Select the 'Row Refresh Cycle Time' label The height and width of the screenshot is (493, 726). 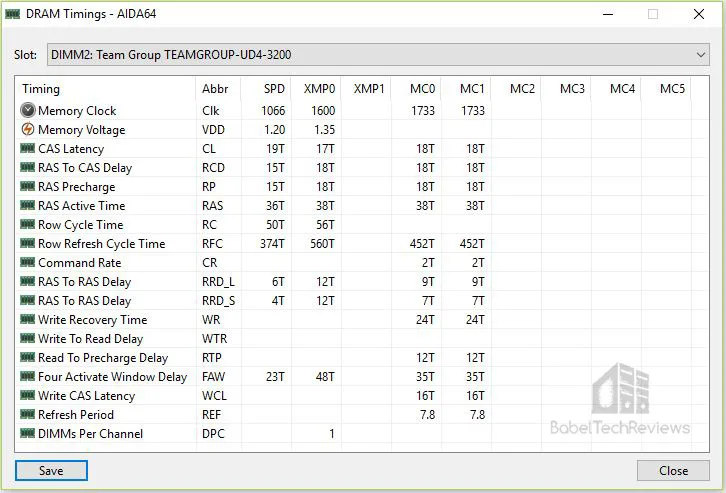[x=101, y=243]
